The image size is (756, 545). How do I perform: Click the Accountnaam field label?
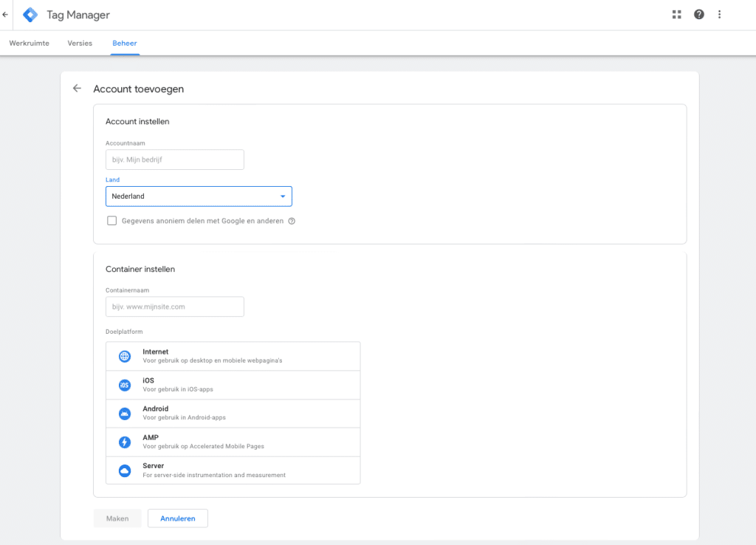[x=126, y=143]
